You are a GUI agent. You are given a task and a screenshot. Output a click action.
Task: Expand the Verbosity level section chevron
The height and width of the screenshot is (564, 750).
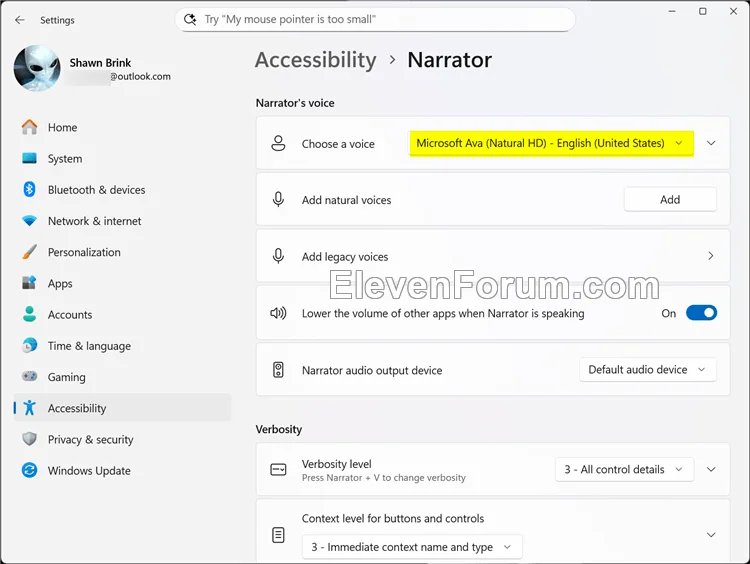[711, 469]
